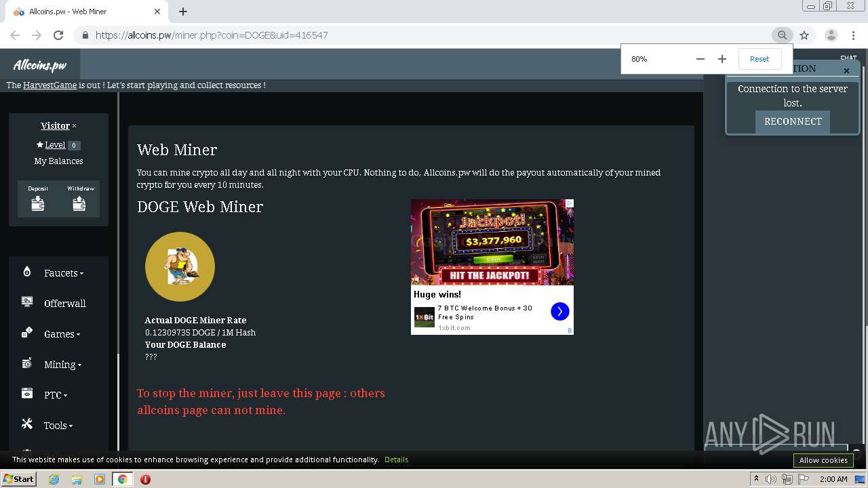This screenshot has width=868, height=488.
Task: Reset the browser zoom level
Action: point(759,59)
